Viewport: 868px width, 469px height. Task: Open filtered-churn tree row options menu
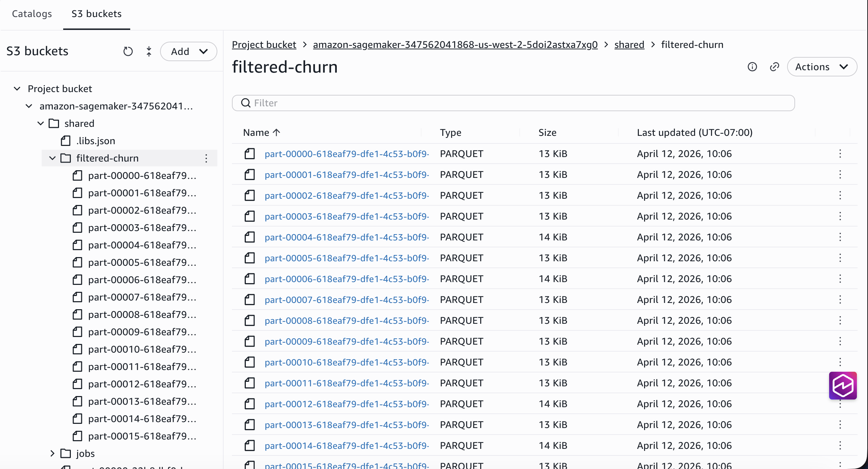[206, 158]
